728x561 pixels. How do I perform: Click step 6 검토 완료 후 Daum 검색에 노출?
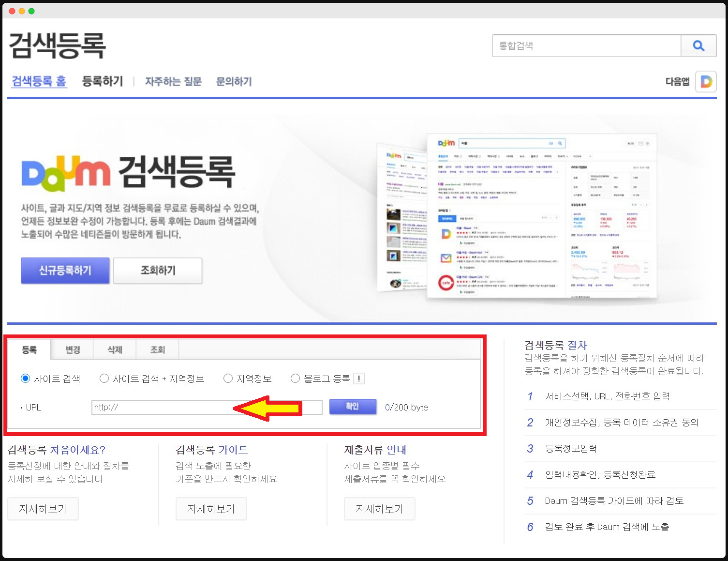coord(607,527)
